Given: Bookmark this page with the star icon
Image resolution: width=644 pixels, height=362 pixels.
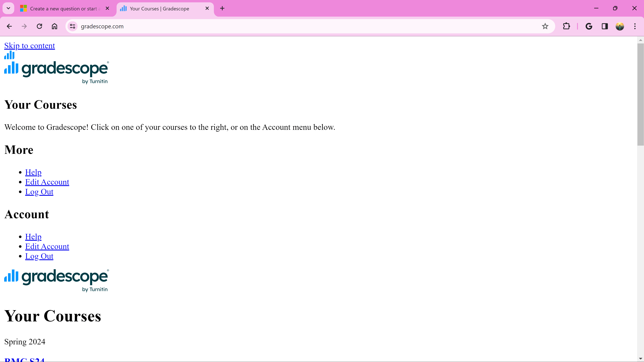Looking at the screenshot, I should (545, 26).
